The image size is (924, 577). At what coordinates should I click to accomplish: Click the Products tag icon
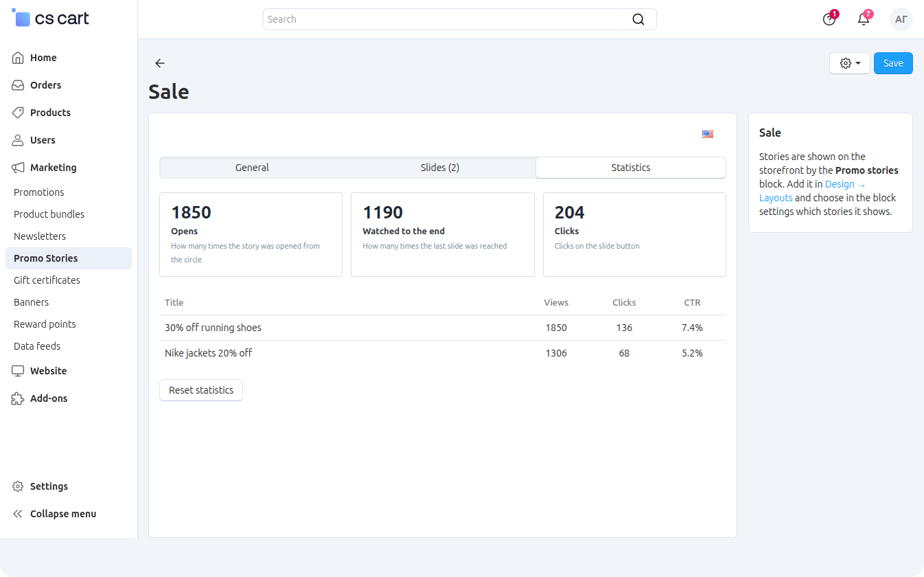coord(19,113)
